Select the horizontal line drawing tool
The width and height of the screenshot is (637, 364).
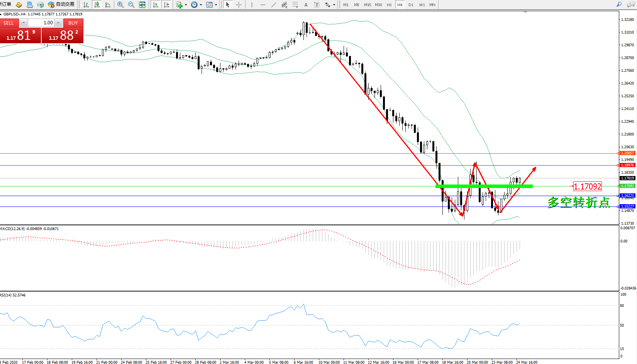(263, 5)
